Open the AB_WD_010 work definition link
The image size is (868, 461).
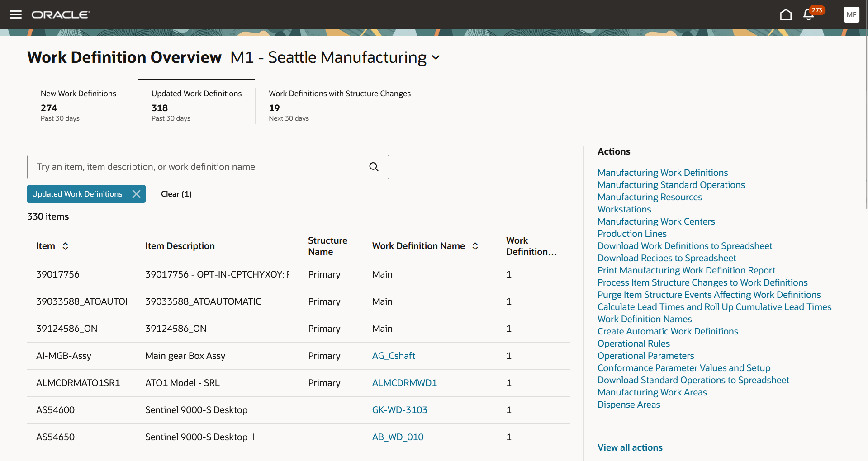coord(398,437)
